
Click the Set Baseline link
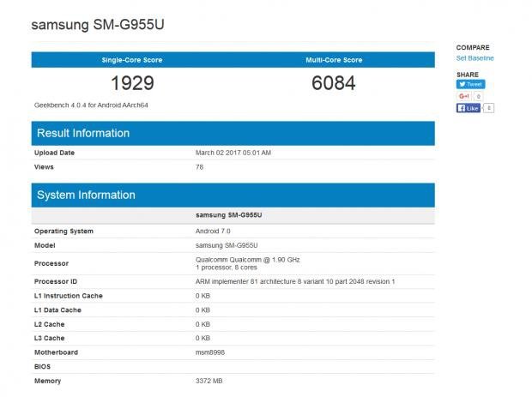click(475, 58)
